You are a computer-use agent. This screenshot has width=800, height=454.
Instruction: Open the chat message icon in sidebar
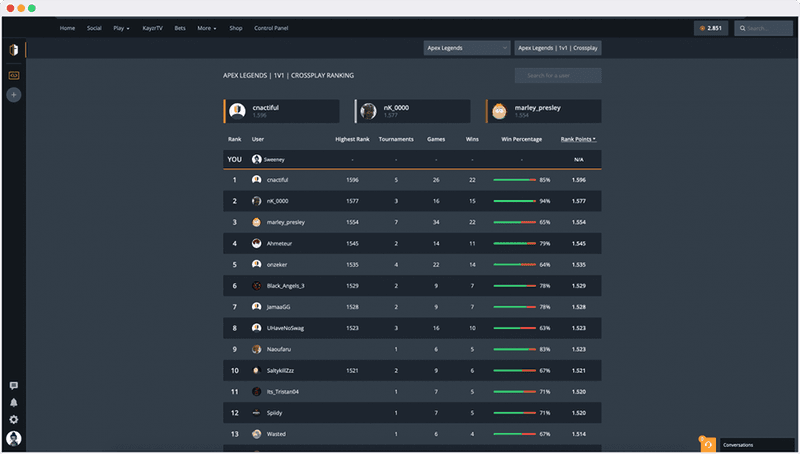tap(14, 386)
